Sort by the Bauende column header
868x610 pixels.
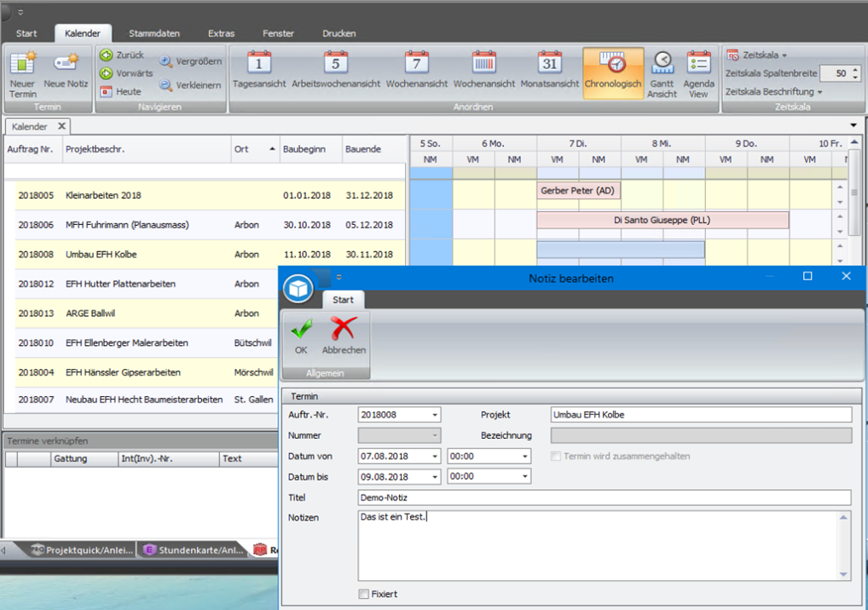pos(373,149)
